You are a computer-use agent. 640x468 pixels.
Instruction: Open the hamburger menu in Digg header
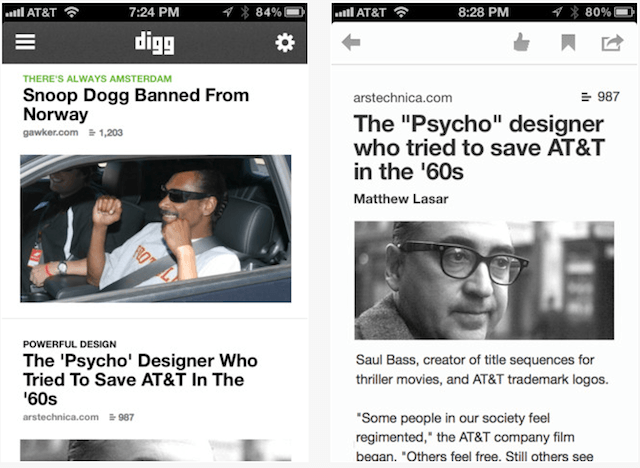25,42
